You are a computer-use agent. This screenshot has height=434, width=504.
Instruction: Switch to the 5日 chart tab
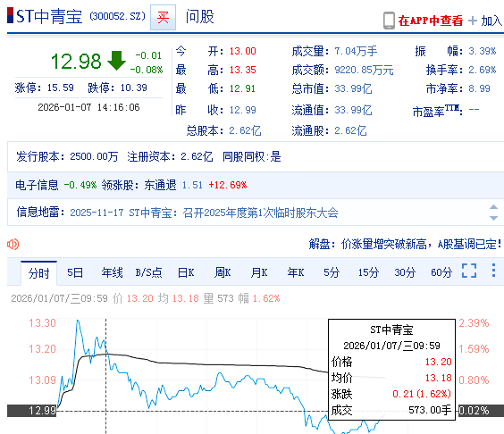(75, 272)
